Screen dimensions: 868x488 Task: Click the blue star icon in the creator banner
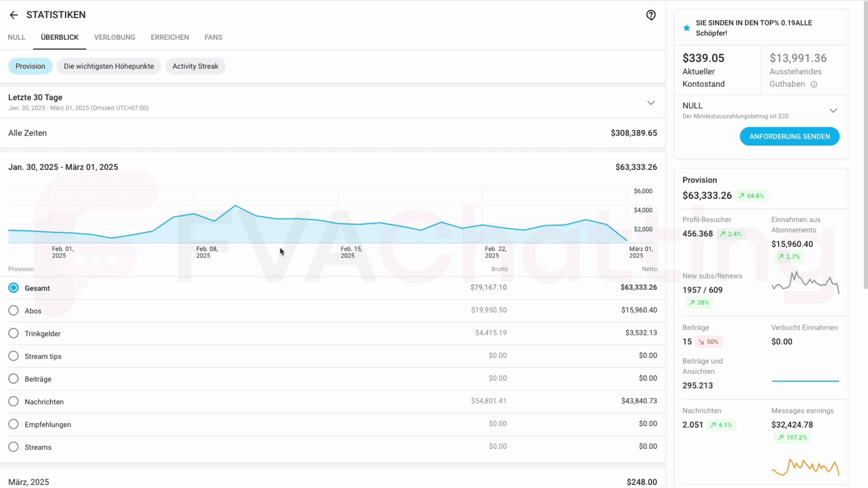pyautogui.click(x=687, y=28)
